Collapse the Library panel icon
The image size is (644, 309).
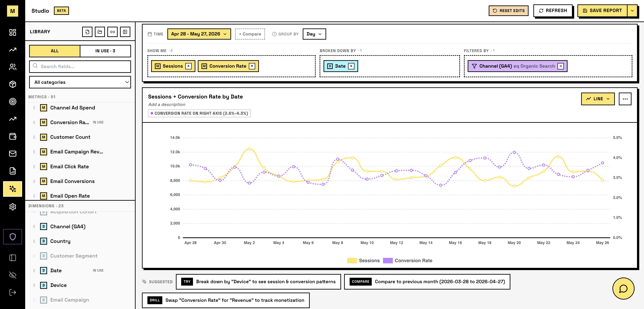125,32
